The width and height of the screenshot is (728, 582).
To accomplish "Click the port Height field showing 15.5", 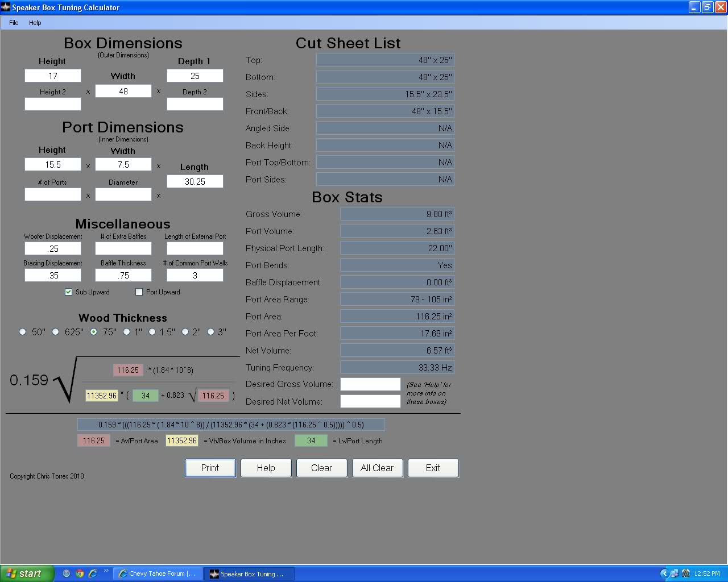I will 53,164.
